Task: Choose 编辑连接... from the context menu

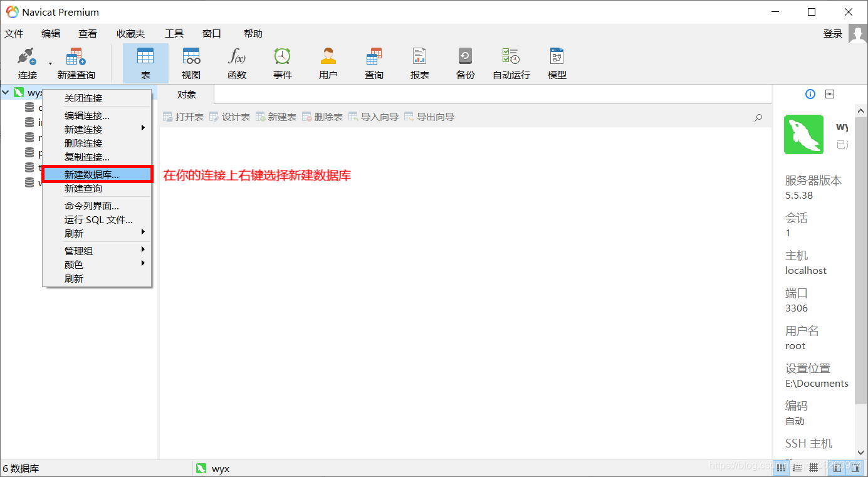Action: (97, 115)
